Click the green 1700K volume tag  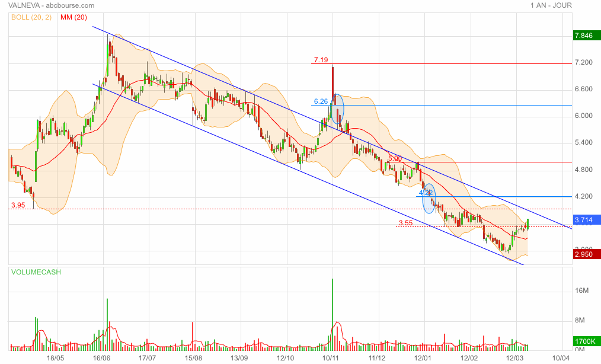click(586, 341)
